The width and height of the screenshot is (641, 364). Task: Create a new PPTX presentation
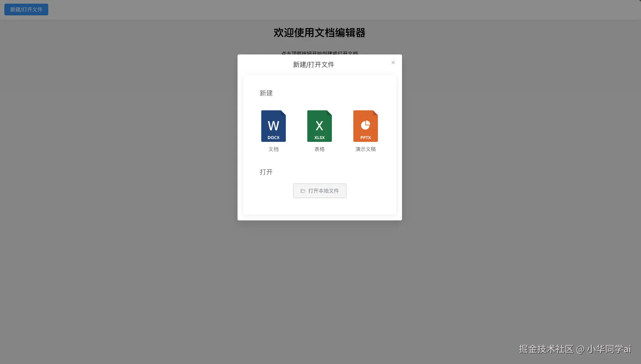365,126
